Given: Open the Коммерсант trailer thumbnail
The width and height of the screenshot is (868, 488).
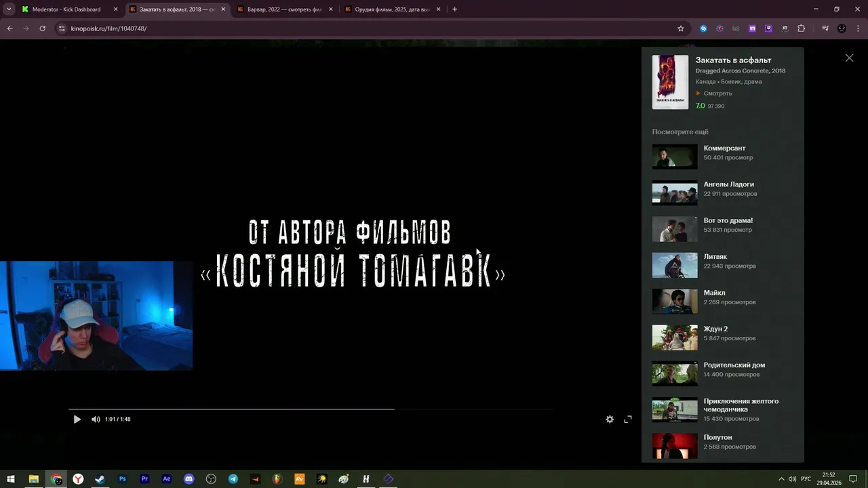Looking at the screenshot, I should point(675,157).
